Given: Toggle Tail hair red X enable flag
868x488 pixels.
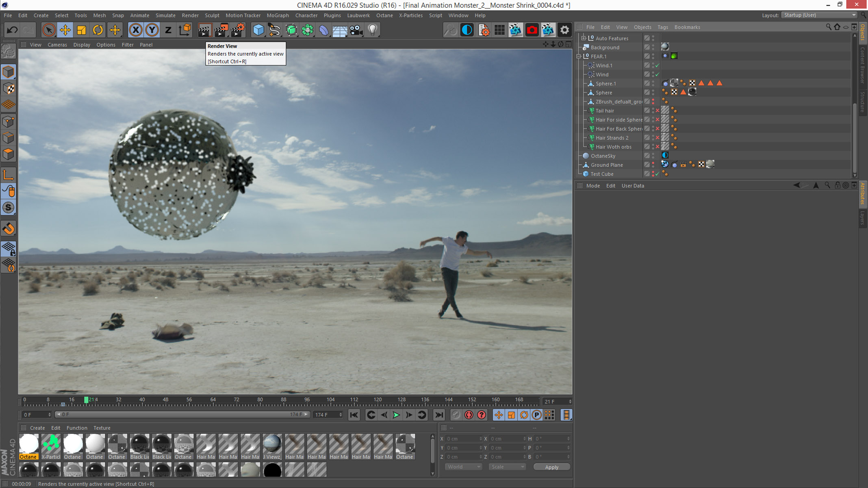Looking at the screenshot, I should coord(657,111).
